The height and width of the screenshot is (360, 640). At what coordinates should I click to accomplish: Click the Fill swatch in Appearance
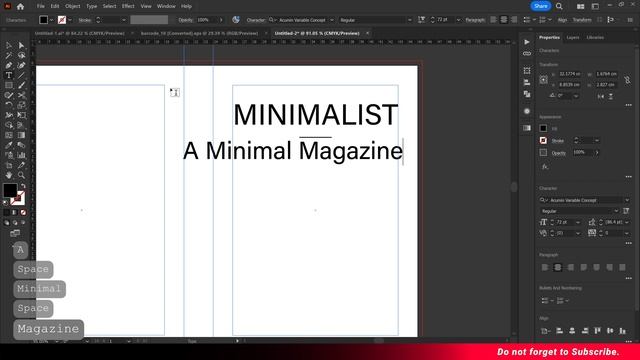coord(543,128)
